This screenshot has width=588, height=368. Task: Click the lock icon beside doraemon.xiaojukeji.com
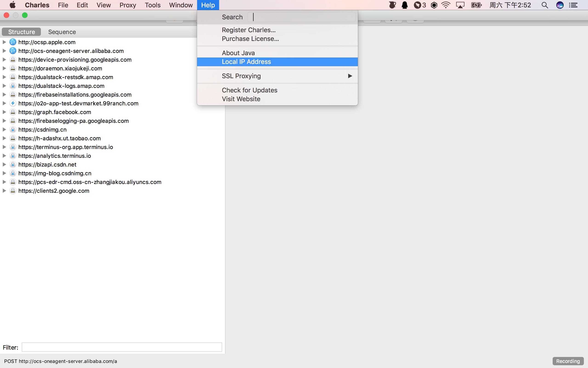(x=13, y=68)
